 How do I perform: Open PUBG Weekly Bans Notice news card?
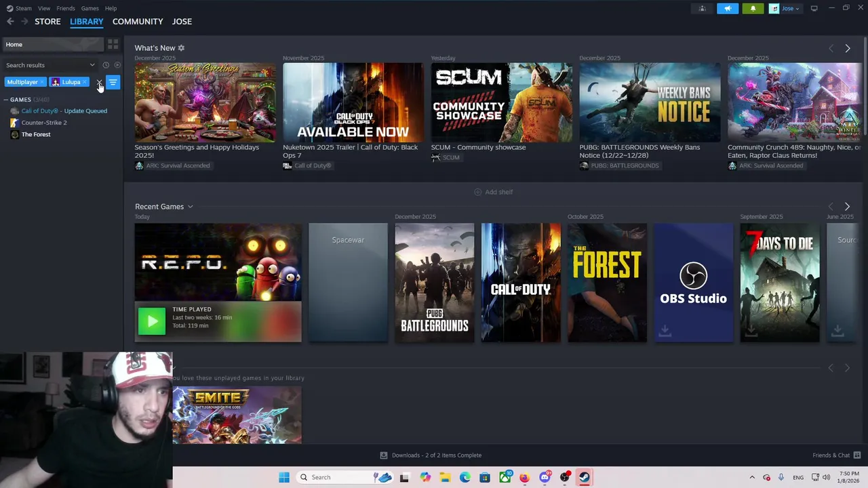click(650, 102)
